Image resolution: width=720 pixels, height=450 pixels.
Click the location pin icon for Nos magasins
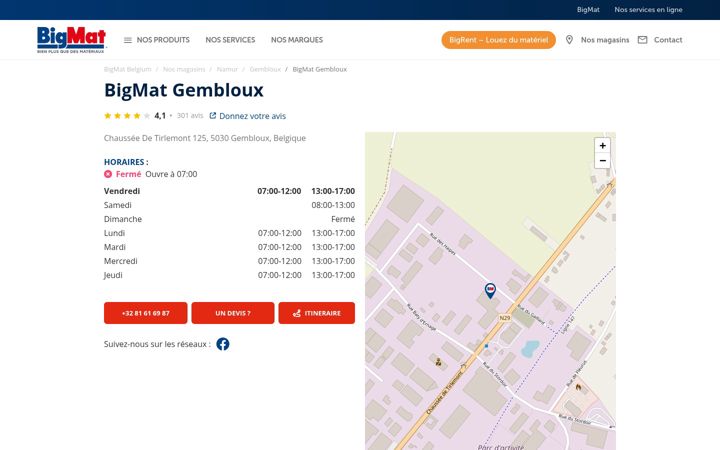(x=569, y=40)
